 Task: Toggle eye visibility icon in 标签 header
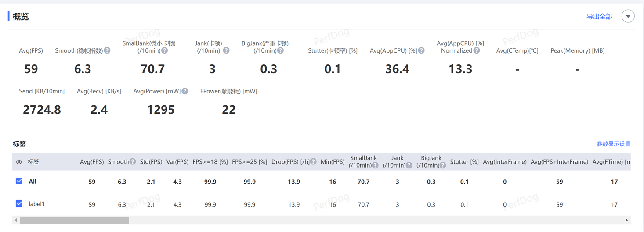(x=19, y=162)
